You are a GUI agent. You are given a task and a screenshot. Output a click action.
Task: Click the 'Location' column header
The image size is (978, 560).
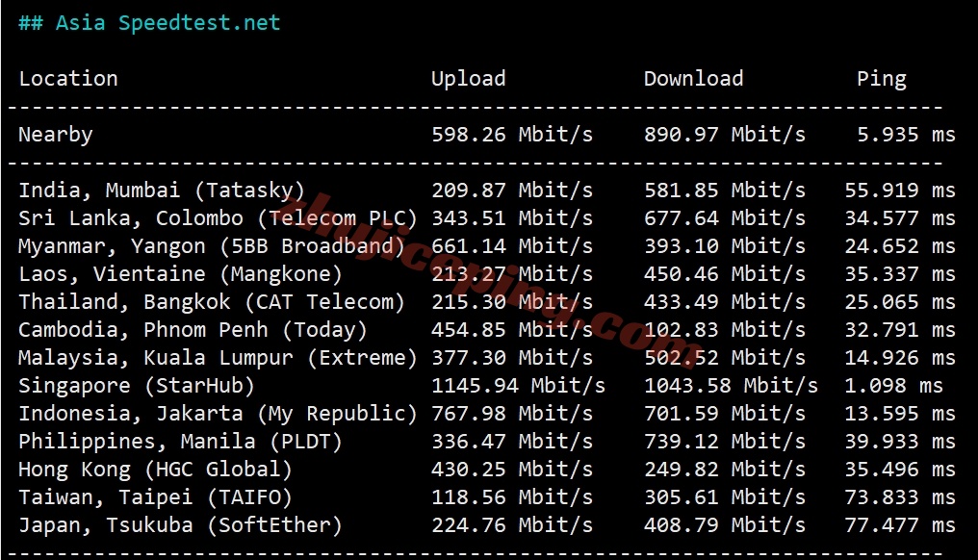coord(68,79)
